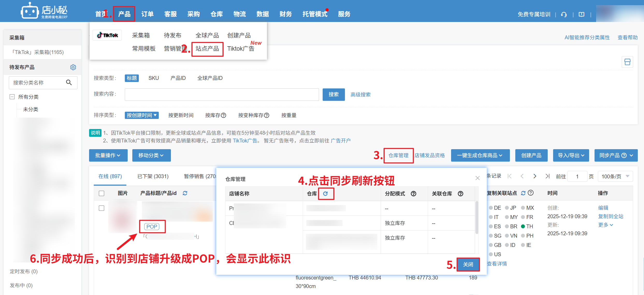Click allocation mode help question icon

[x=414, y=194]
